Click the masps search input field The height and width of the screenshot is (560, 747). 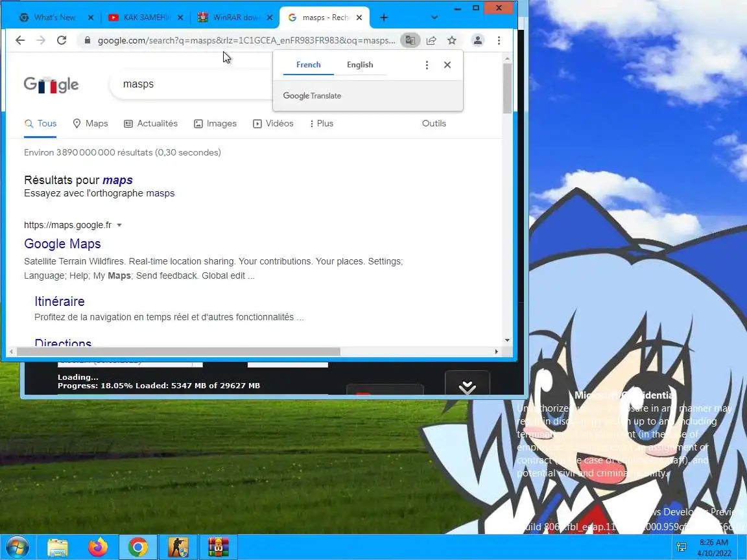tap(191, 84)
